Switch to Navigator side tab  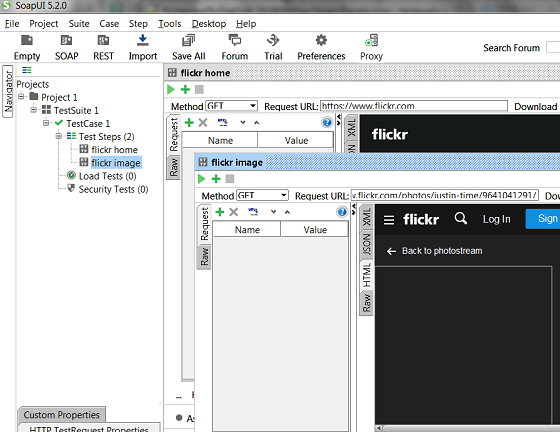[x=8, y=91]
